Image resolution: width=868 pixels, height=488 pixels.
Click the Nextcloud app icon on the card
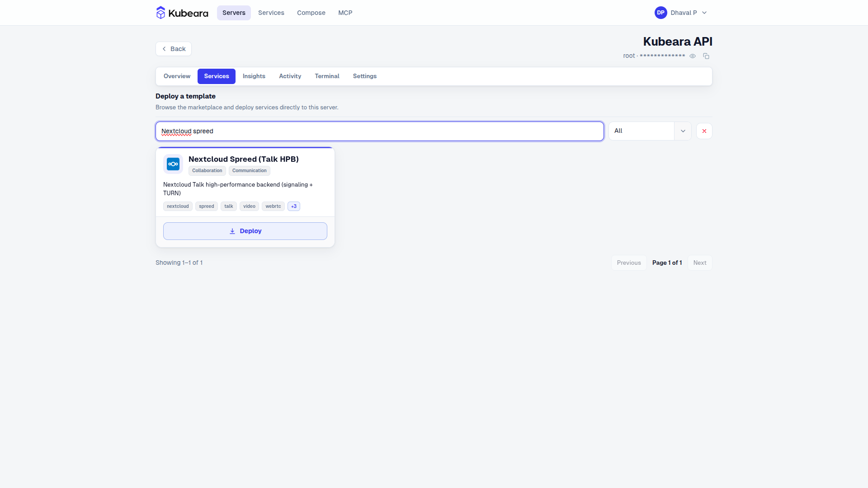[173, 164]
